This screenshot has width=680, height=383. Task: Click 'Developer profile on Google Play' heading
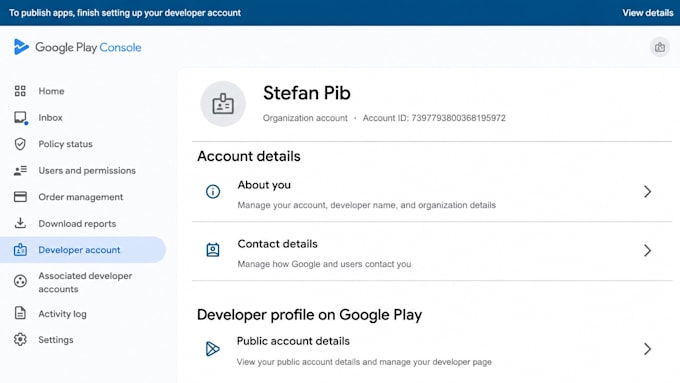[309, 315]
